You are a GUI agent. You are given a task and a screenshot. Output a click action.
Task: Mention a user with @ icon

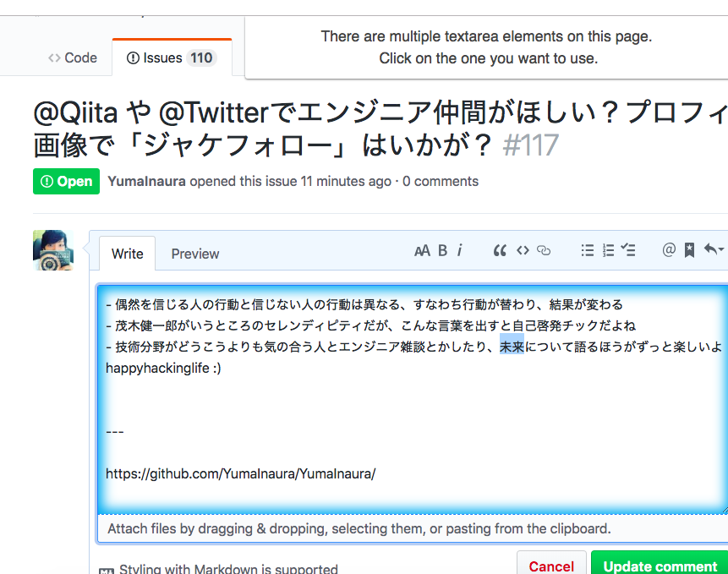pos(669,249)
